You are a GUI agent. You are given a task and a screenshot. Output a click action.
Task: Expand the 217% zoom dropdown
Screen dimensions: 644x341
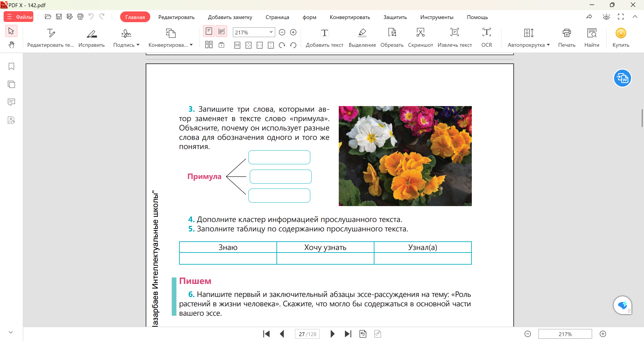271,32
